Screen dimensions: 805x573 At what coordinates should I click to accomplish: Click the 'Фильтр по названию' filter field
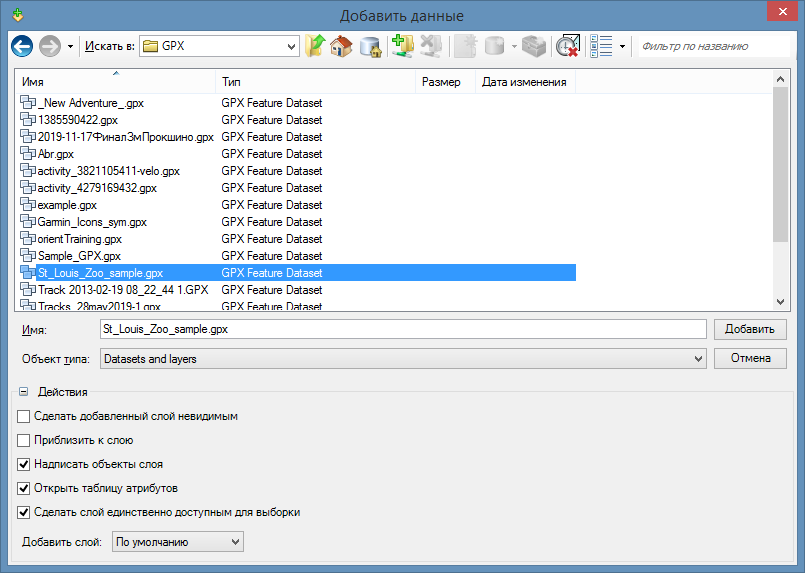[x=714, y=46]
